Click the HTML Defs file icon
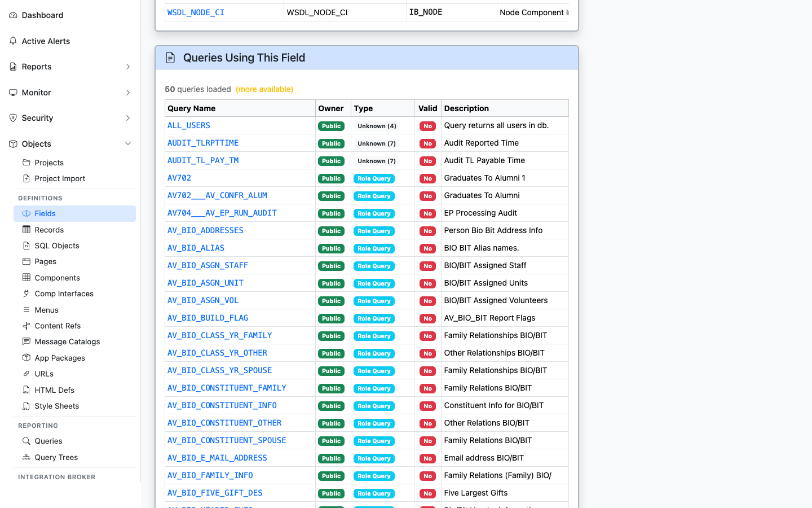812x508 pixels. tap(27, 390)
